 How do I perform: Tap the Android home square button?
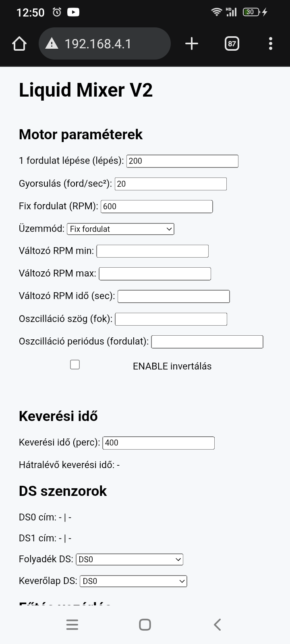(x=145, y=625)
